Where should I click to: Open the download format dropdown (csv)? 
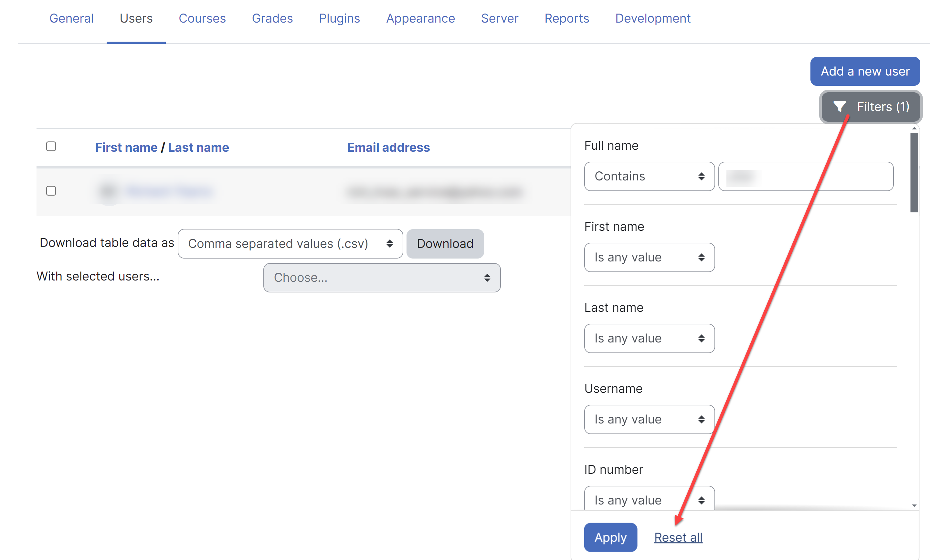(x=290, y=244)
